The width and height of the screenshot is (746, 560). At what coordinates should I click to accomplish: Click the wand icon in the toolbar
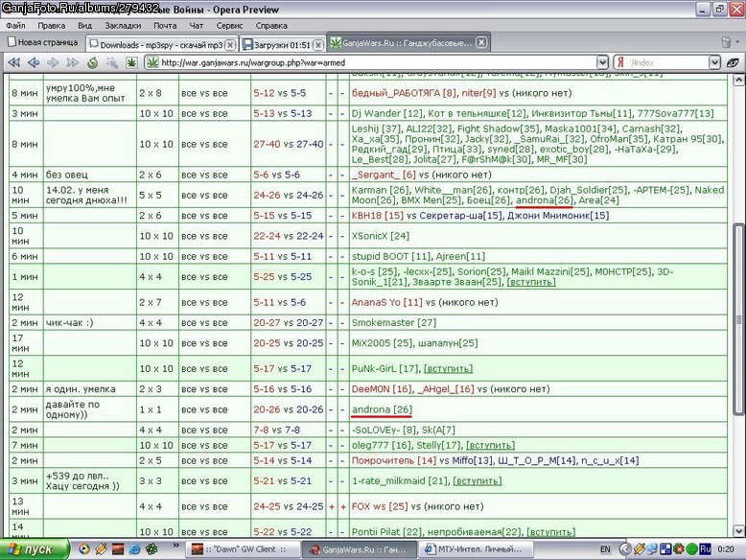tap(112, 62)
